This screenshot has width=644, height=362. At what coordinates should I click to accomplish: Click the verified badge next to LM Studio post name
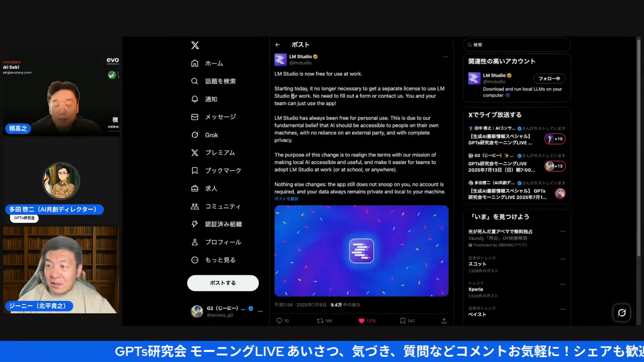tap(315, 57)
